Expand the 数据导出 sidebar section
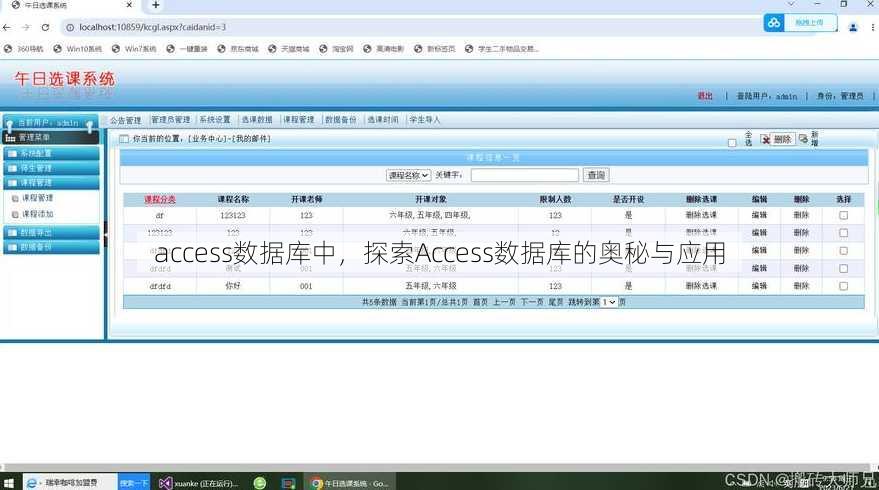 (x=52, y=232)
